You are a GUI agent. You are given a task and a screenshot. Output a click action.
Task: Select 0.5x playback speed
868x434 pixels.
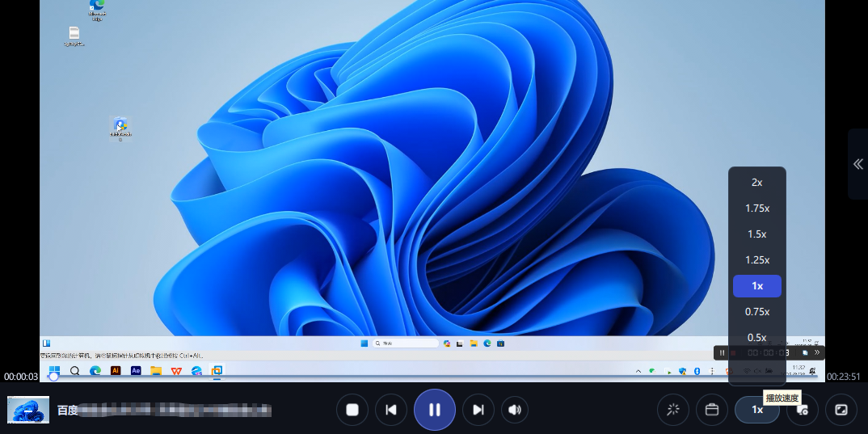757,337
